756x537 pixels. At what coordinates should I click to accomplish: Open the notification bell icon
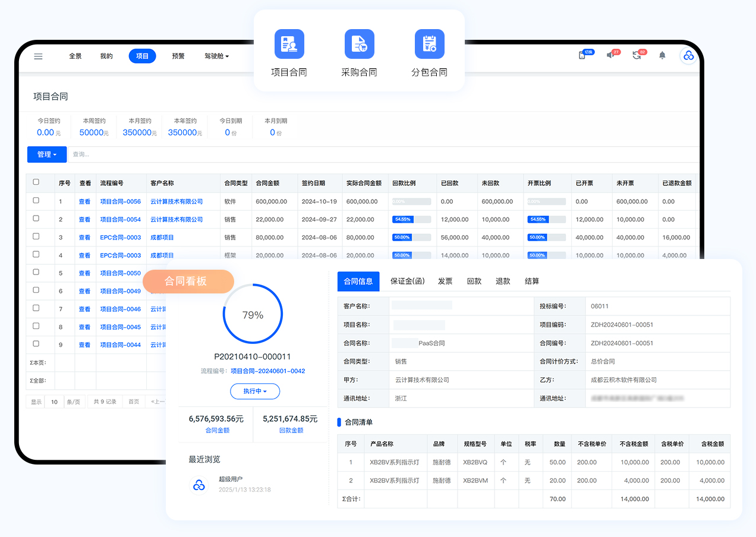[x=662, y=55]
